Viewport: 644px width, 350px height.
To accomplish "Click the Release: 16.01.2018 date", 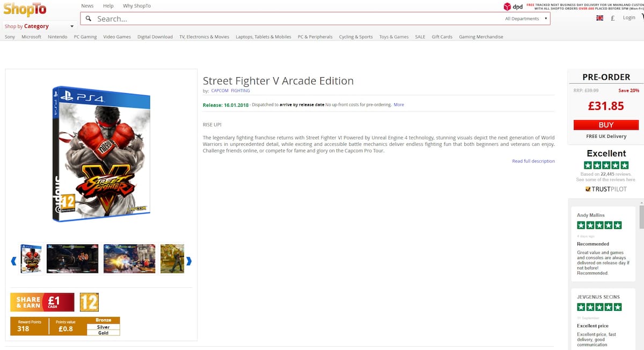I will click(x=225, y=105).
